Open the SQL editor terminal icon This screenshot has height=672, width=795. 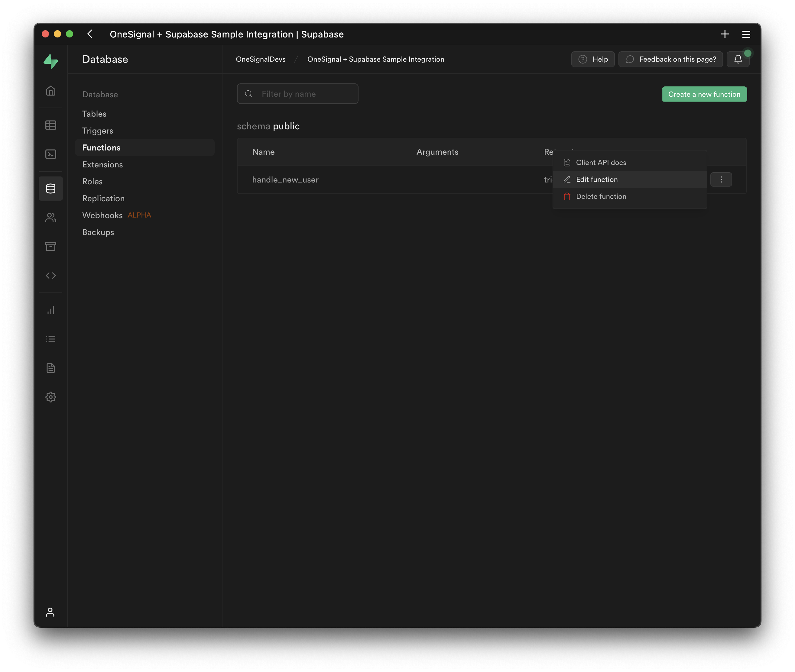[x=51, y=154]
